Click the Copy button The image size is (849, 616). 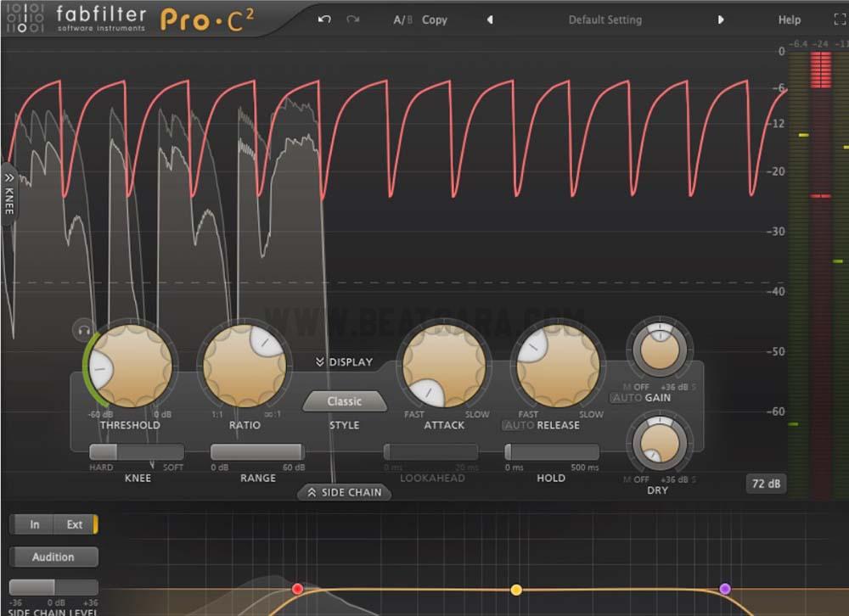point(435,20)
